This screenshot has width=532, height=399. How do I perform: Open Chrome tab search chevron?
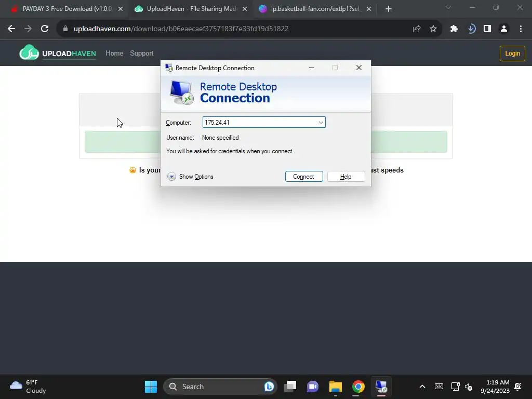point(448,7)
